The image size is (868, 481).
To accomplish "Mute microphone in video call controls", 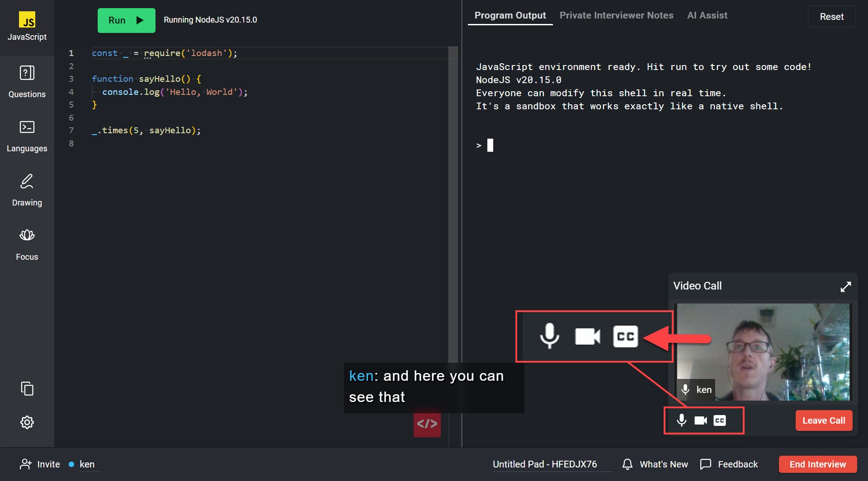I will (x=681, y=420).
